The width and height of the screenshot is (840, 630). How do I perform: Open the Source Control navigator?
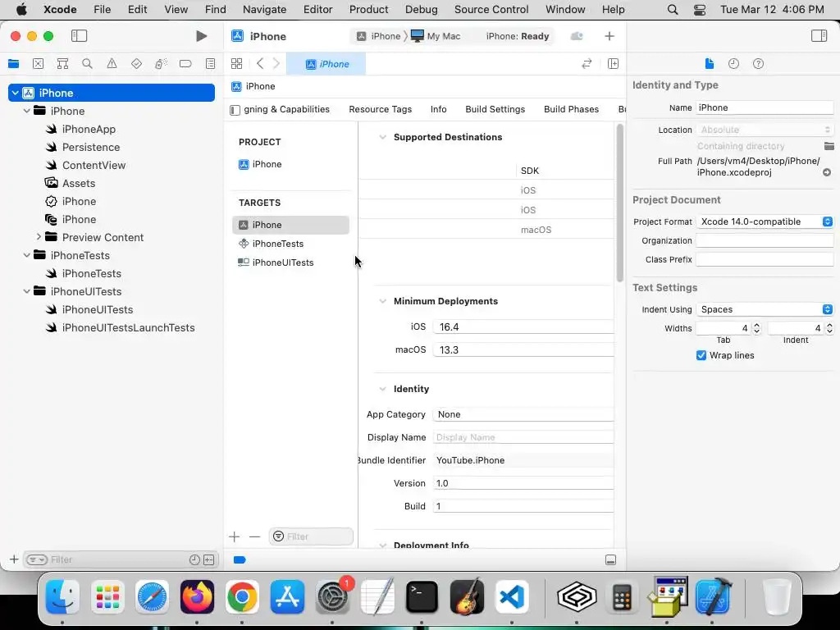[x=38, y=64]
